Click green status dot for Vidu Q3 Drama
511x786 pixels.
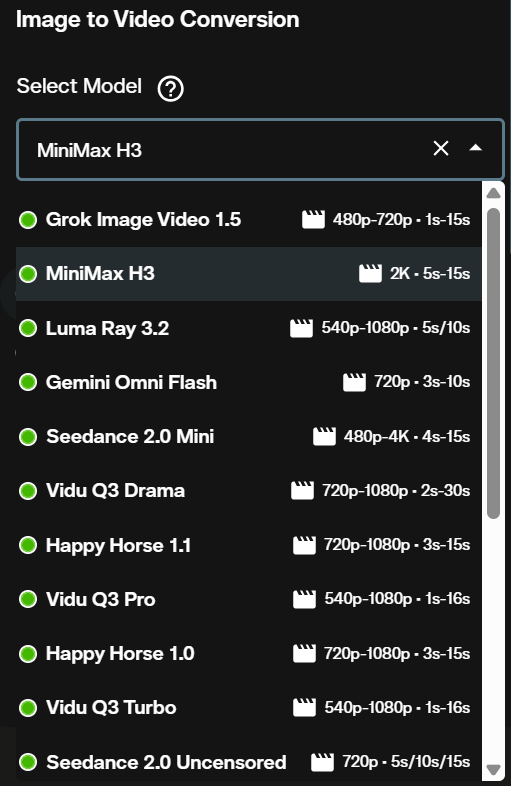point(28,490)
